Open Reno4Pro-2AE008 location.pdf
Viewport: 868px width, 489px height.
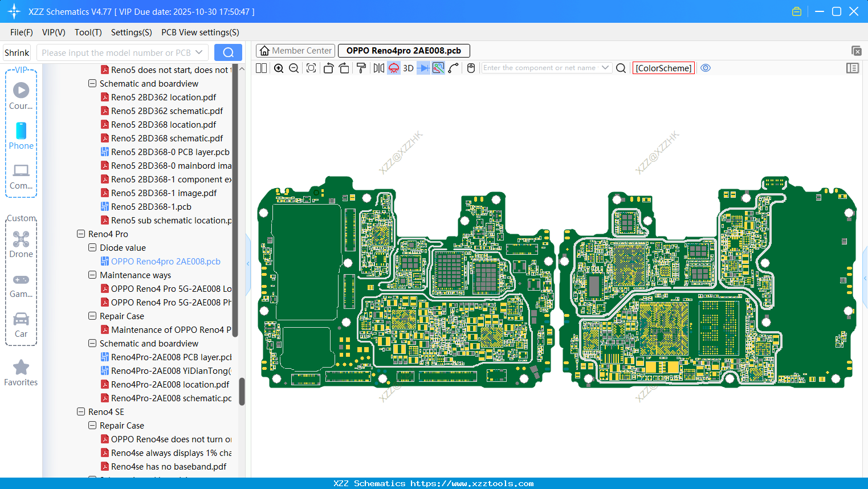(170, 385)
